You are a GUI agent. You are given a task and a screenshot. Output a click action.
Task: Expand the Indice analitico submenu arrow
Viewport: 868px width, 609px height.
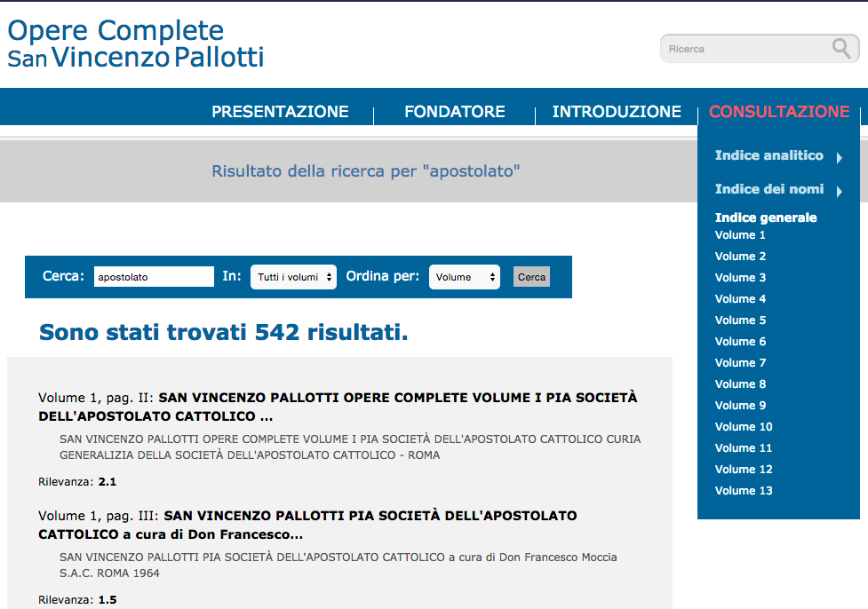click(840, 158)
